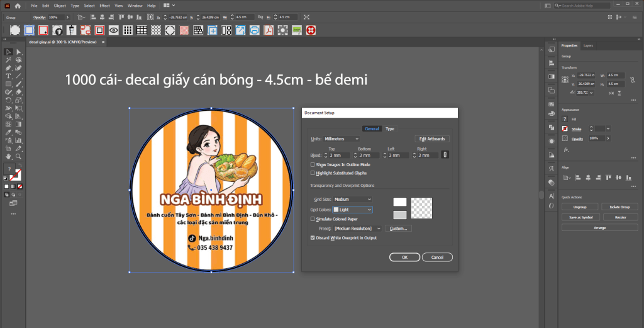Select the Type tool

pyautogui.click(x=8, y=76)
